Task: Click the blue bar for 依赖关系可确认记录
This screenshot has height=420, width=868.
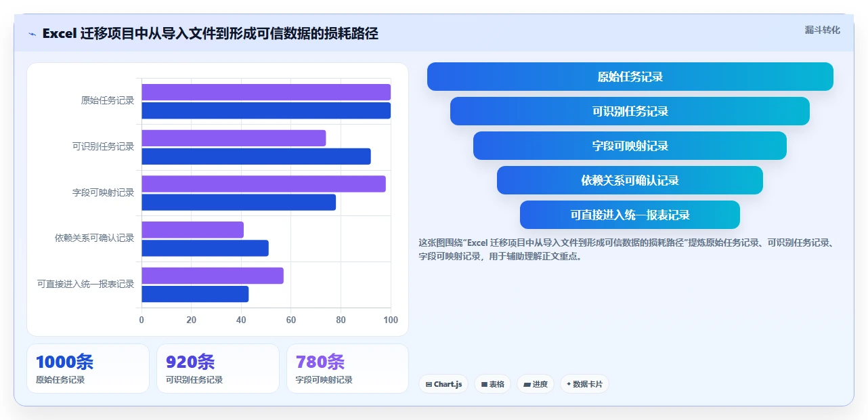Action: 205,248
